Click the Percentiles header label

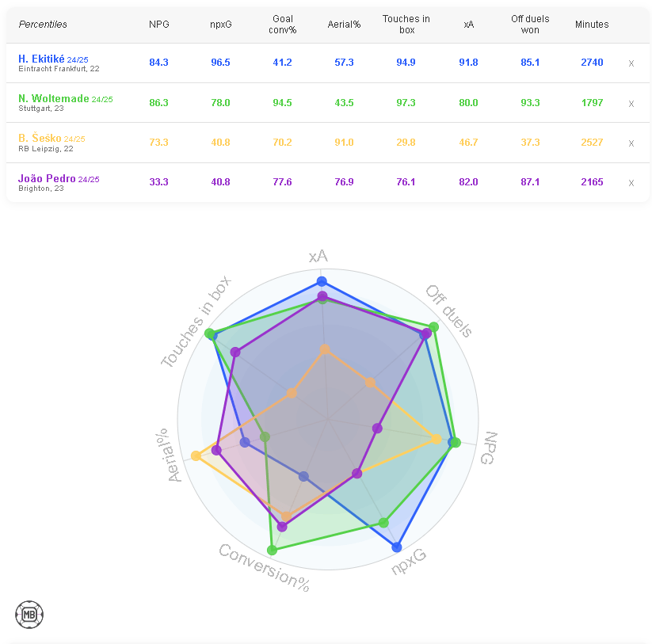(43, 25)
